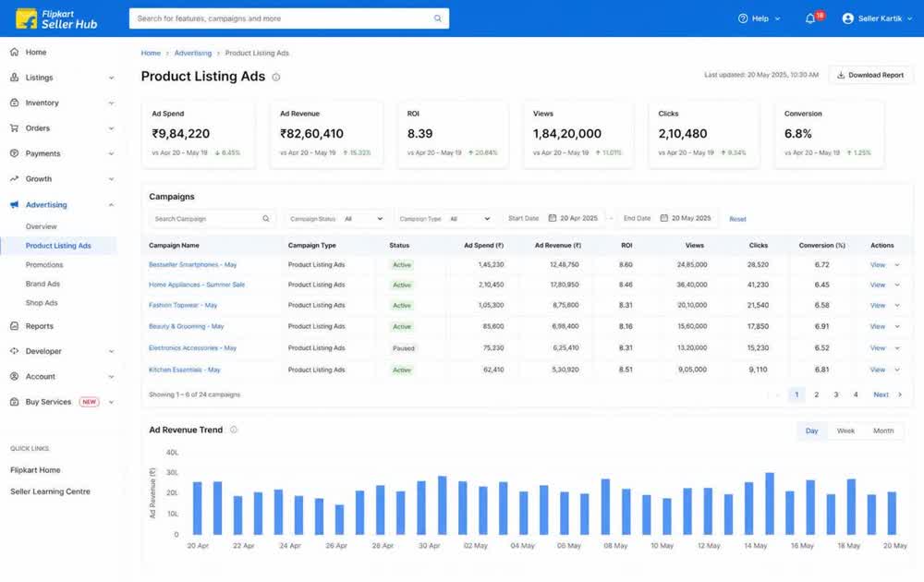Screen dimensions: 924x582
Task: Open actions dropdown for Kitchen Essentials row
Action: (897, 370)
